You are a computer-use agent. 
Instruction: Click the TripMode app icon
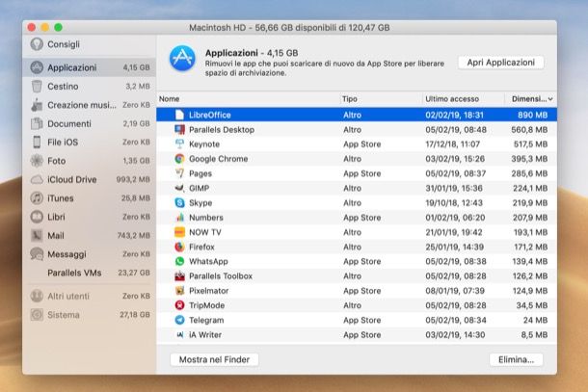[179, 305]
